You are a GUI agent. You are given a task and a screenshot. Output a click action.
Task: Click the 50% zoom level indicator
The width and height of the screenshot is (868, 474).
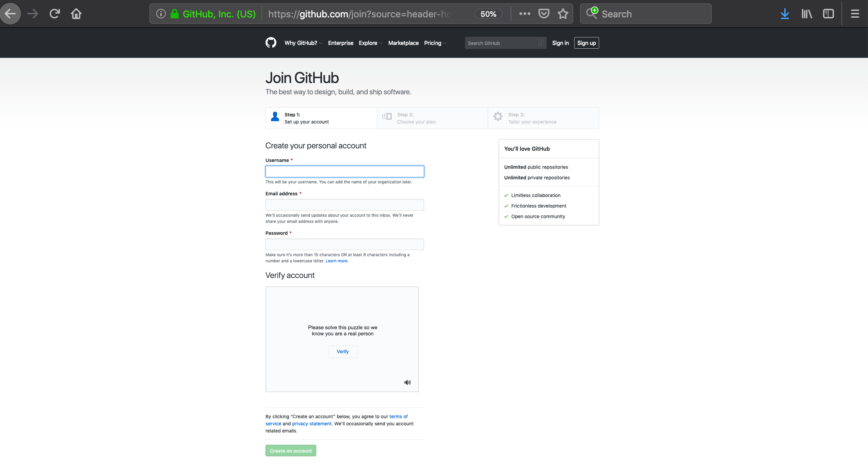[488, 14]
